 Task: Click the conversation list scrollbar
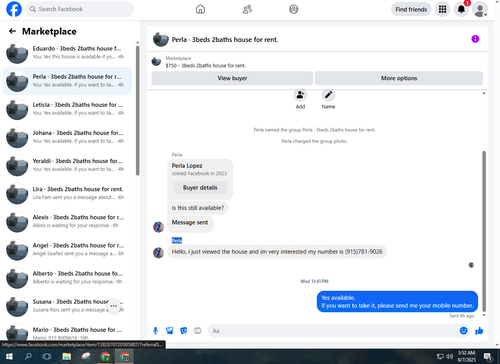[137, 110]
